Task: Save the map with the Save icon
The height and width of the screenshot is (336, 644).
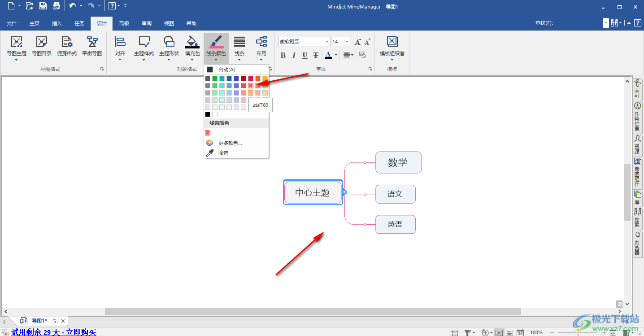Action: point(43,6)
